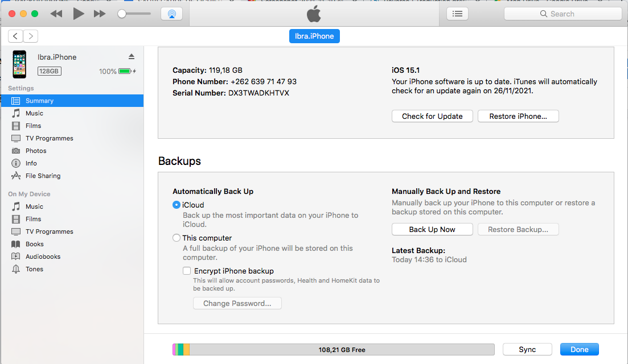Select iCloud automatic backup option

(x=177, y=205)
